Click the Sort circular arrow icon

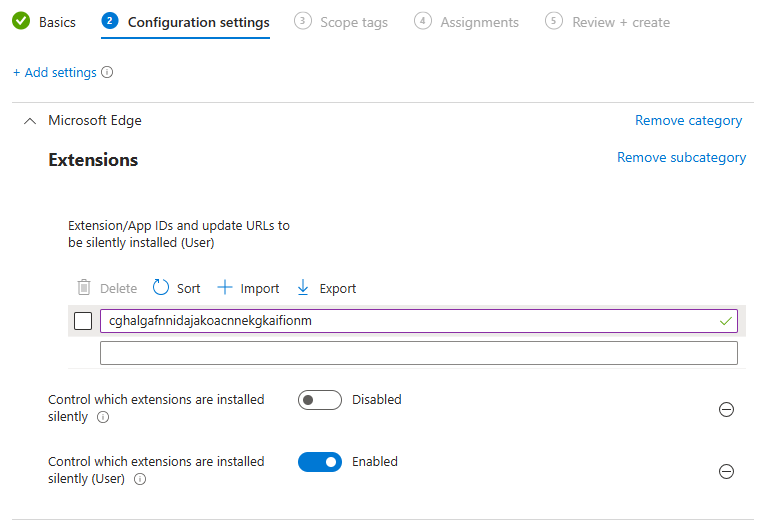[161, 287]
